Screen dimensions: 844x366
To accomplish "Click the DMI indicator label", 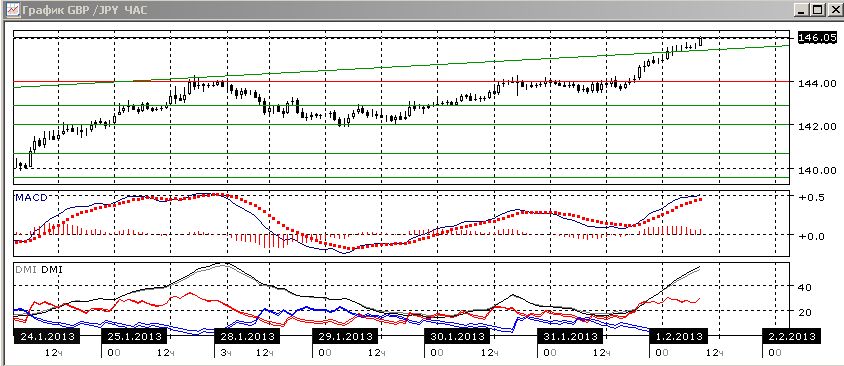I will point(39,269).
